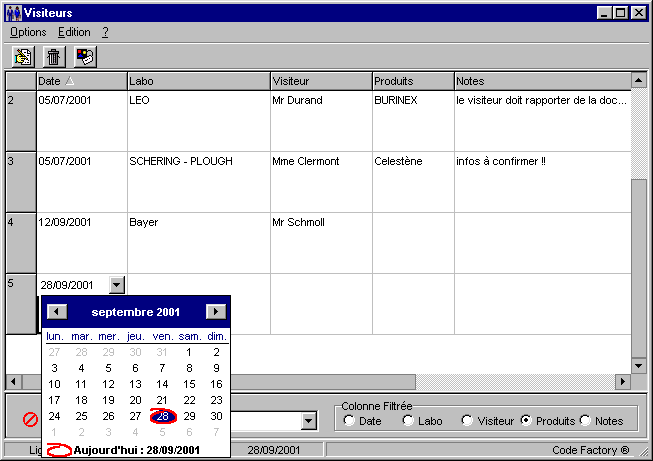Sort by the Date column header
Viewport: 653px width, 461px height.
coord(82,81)
